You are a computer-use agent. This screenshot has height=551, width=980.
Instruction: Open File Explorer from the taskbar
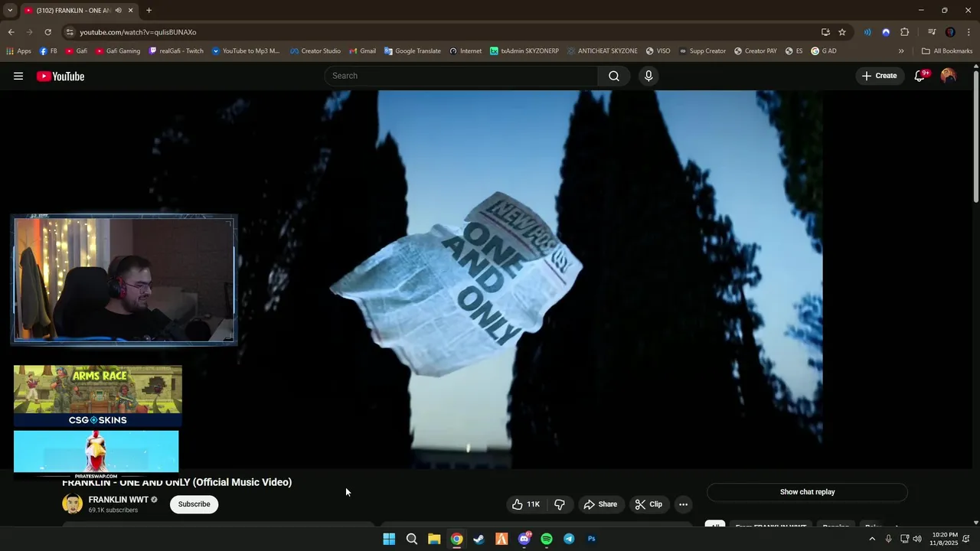[434, 539]
